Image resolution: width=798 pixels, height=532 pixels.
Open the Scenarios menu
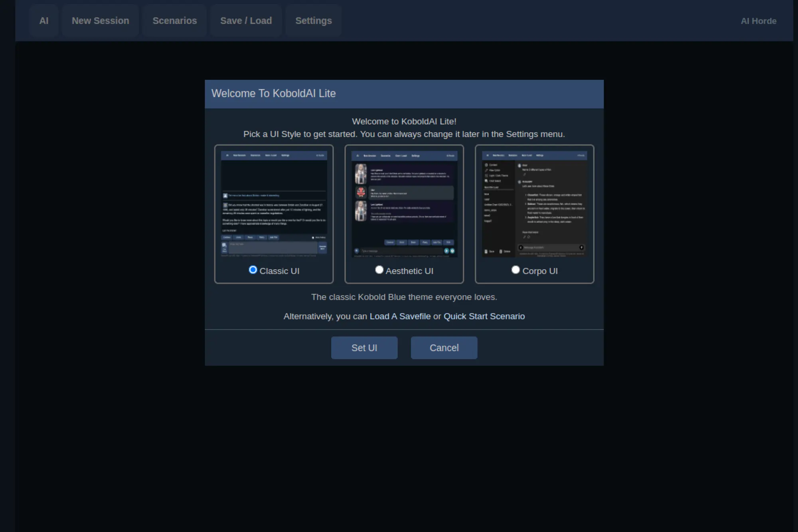point(174,21)
